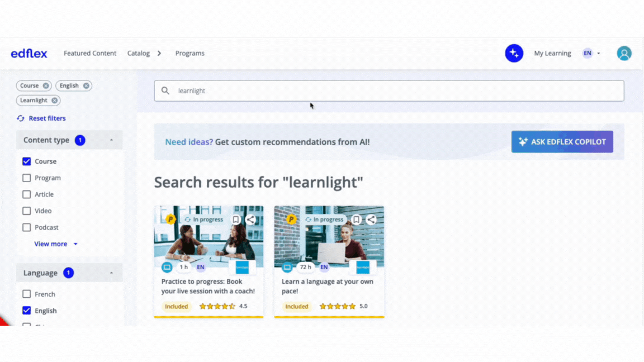The image size is (644, 362).
Task: Expand View more content types
Action: pyautogui.click(x=56, y=244)
